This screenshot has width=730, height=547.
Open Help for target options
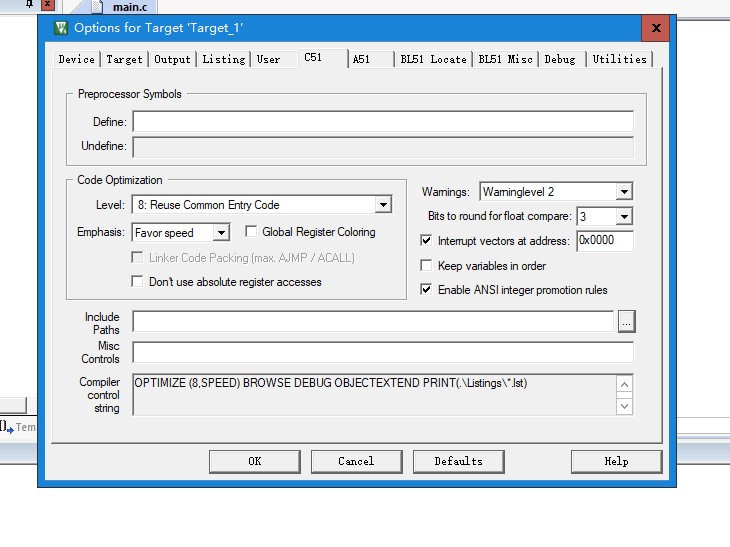click(x=616, y=461)
